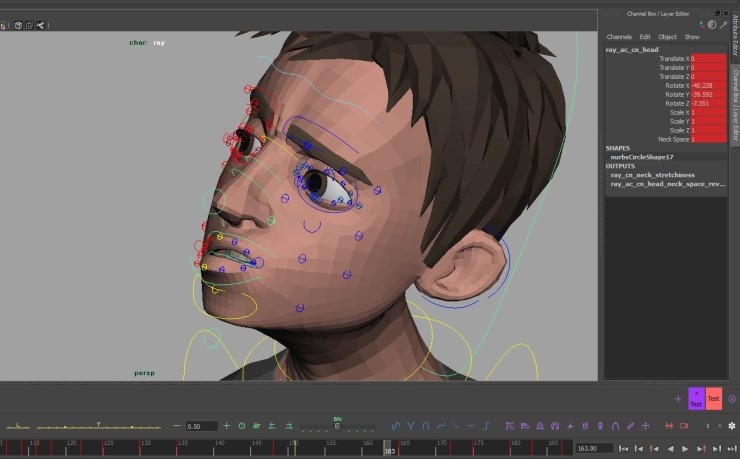This screenshot has height=459, width=740.
Task: Click the gear icon at timeline right end
Action: [x=731, y=426]
